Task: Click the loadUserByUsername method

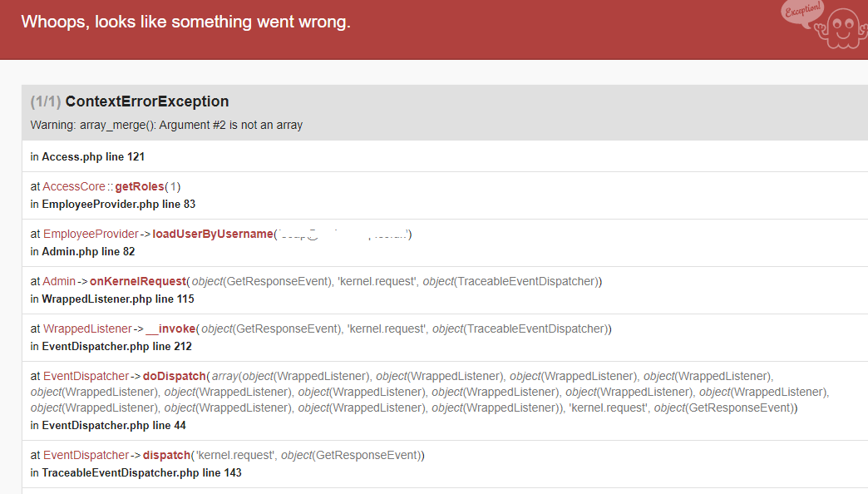Action: pos(212,234)
